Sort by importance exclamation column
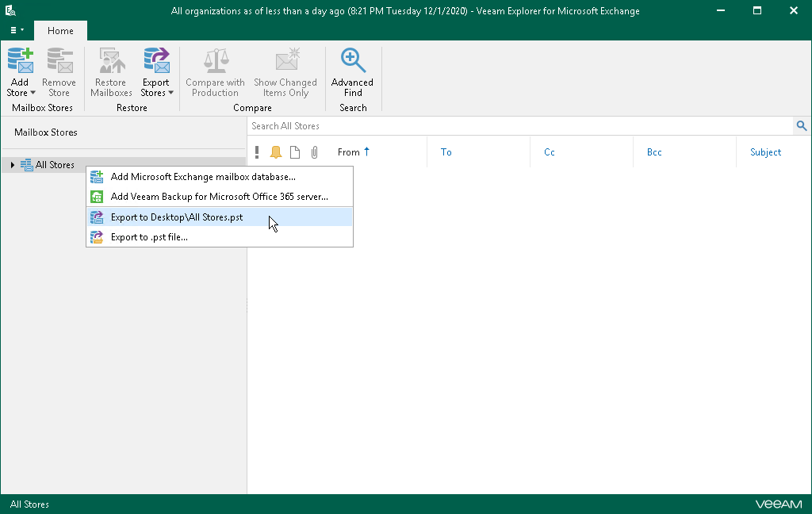This screenshot has height=514, width=812. click(x=257, y=152)
